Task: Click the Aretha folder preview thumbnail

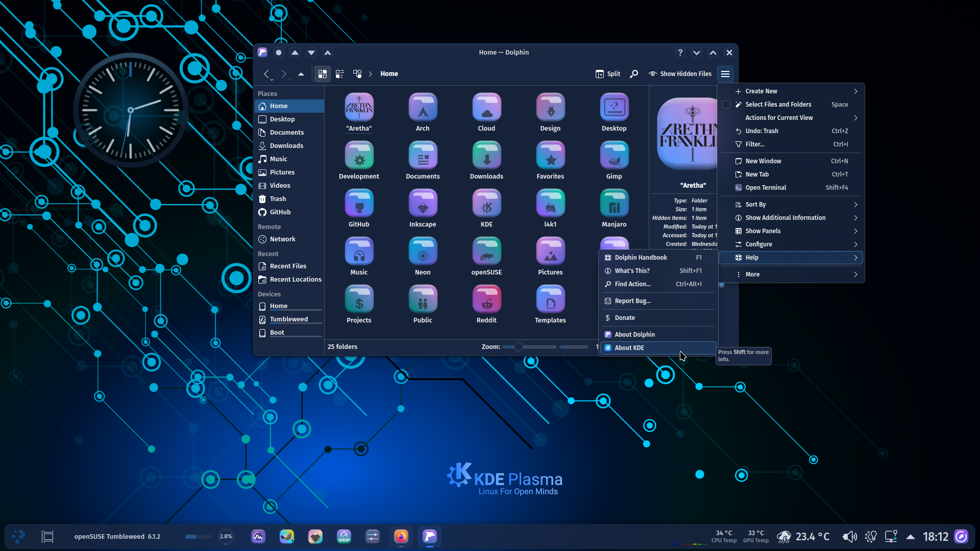Action: coord(687,134)
